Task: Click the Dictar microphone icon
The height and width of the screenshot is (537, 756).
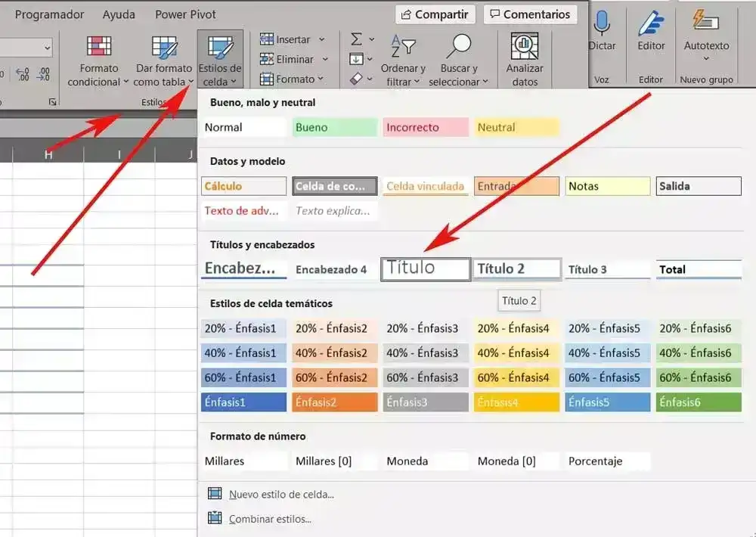Action: click(x=602, y=25)
